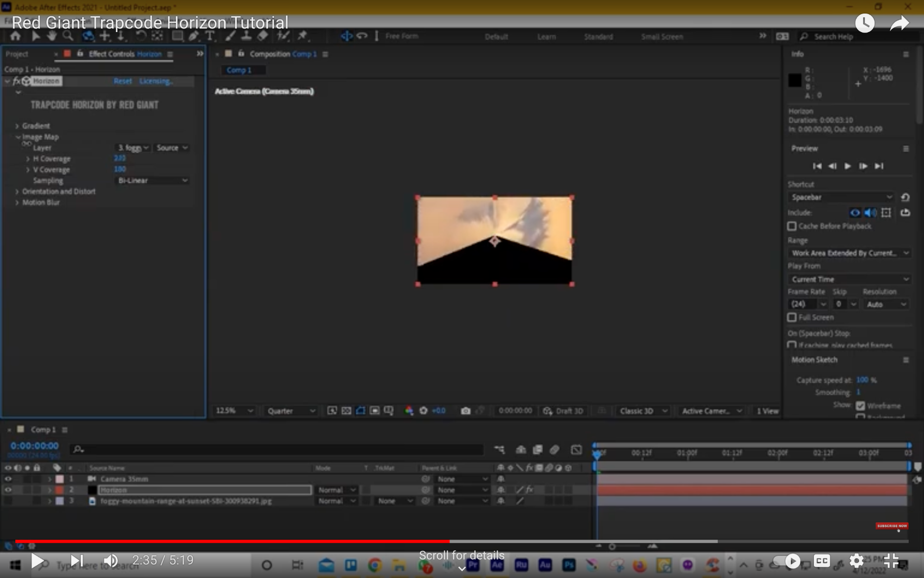Select the Eraser tool

coord(263,36)
